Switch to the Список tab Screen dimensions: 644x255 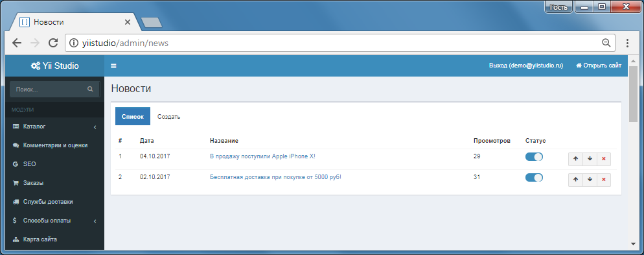tap(133, 116)
